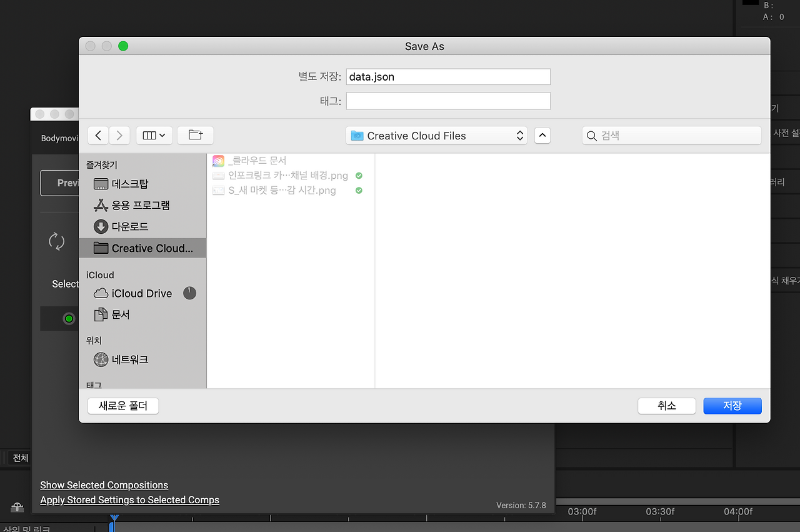
Task: Click the timeline playhead marker
Action: click(114, 518)
